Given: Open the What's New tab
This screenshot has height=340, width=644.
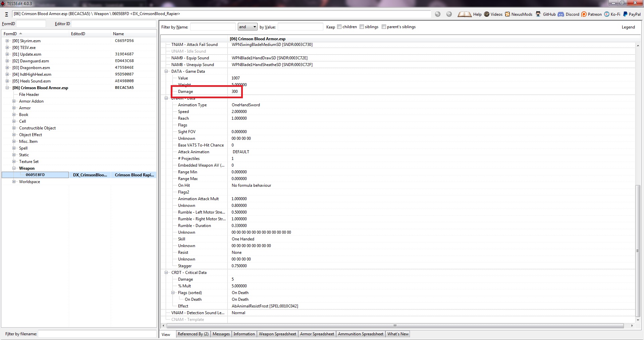Looking at the screenshot, I should [398, 334].
